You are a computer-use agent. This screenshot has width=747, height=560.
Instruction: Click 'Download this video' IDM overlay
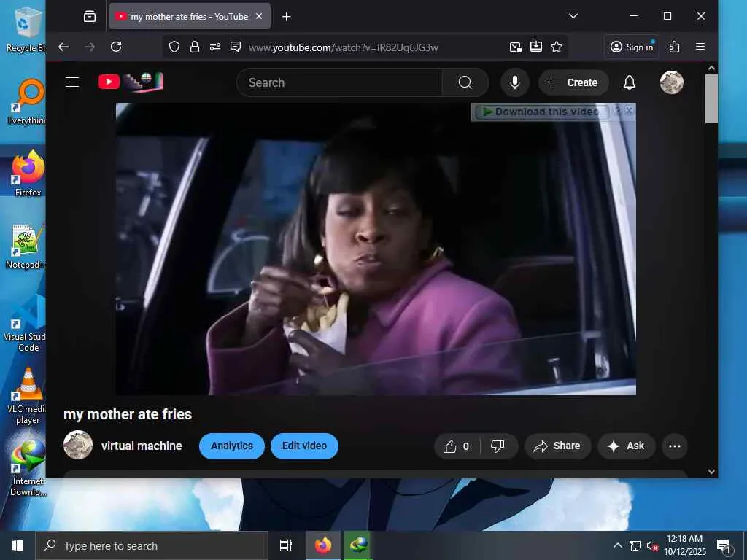542,112
